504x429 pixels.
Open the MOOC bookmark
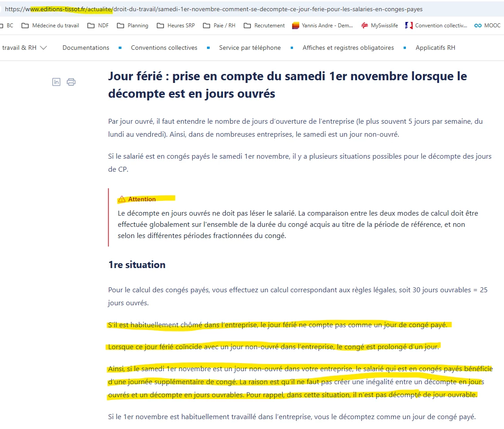pyautogui.click(x=487, y=26)
